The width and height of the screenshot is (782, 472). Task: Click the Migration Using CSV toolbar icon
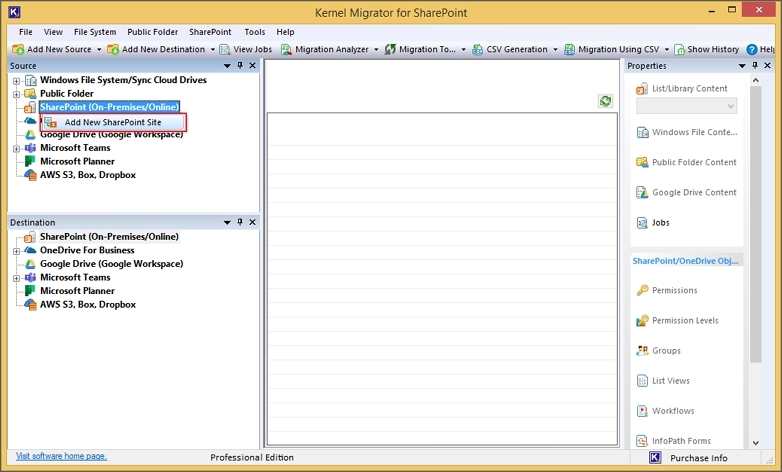pos(570,49)
